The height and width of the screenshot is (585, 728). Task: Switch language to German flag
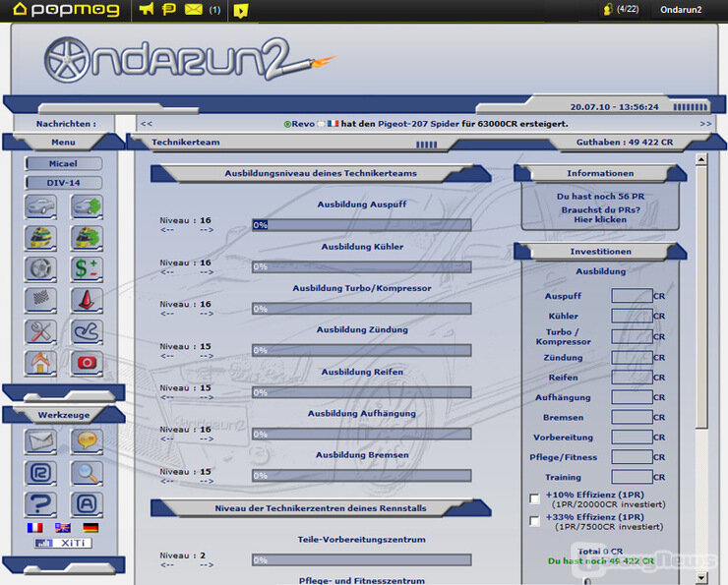pos(91,528)
